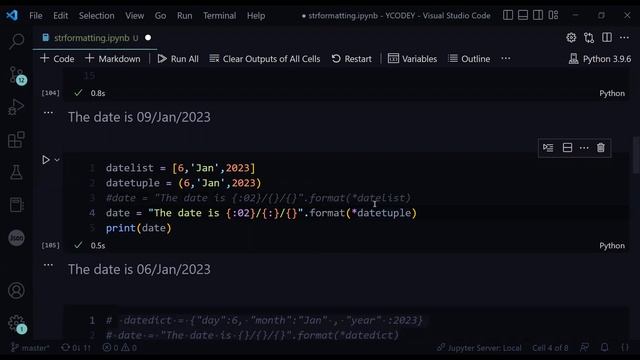Open the Help menu

256,16
